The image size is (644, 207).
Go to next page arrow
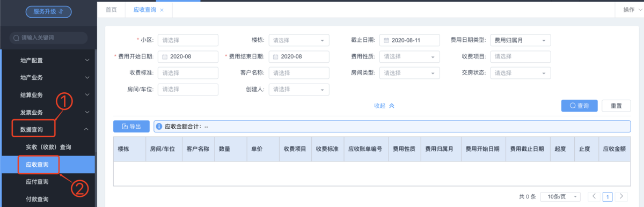621,197
